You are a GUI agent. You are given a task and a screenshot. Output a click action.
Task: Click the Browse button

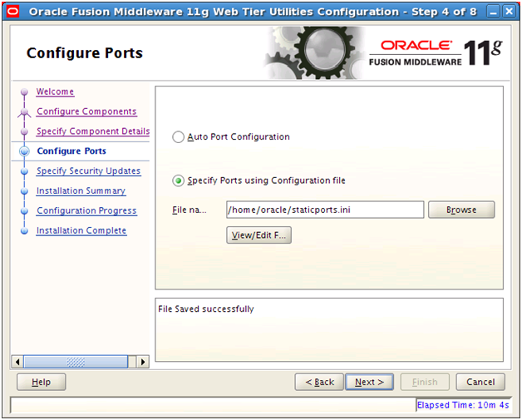tap(461, 210)
